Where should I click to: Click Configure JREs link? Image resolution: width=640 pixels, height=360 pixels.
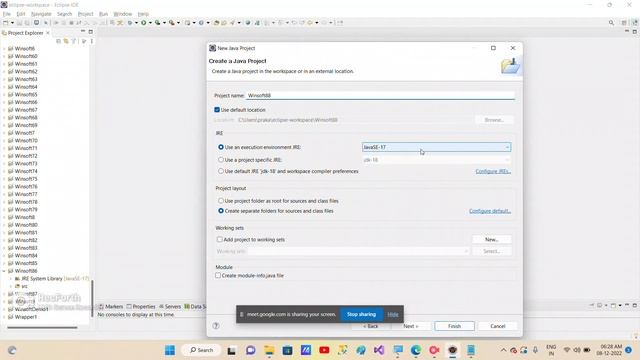(x=493, y=171)
